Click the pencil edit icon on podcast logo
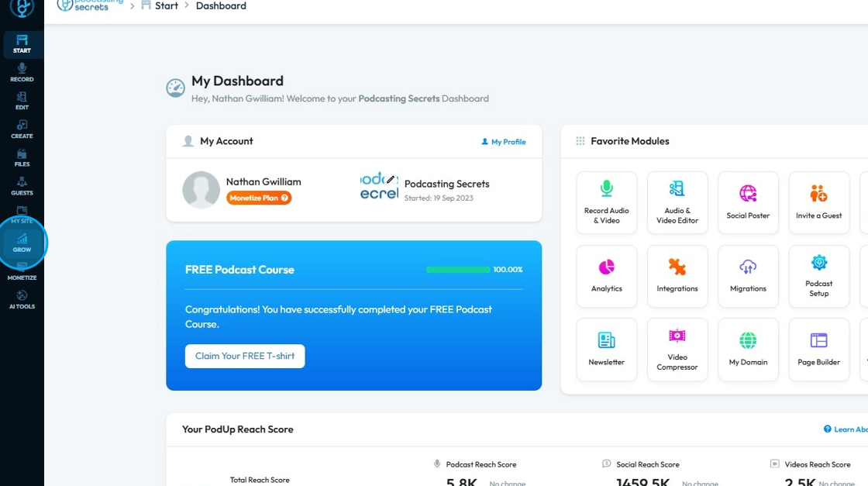 point(391,179)
